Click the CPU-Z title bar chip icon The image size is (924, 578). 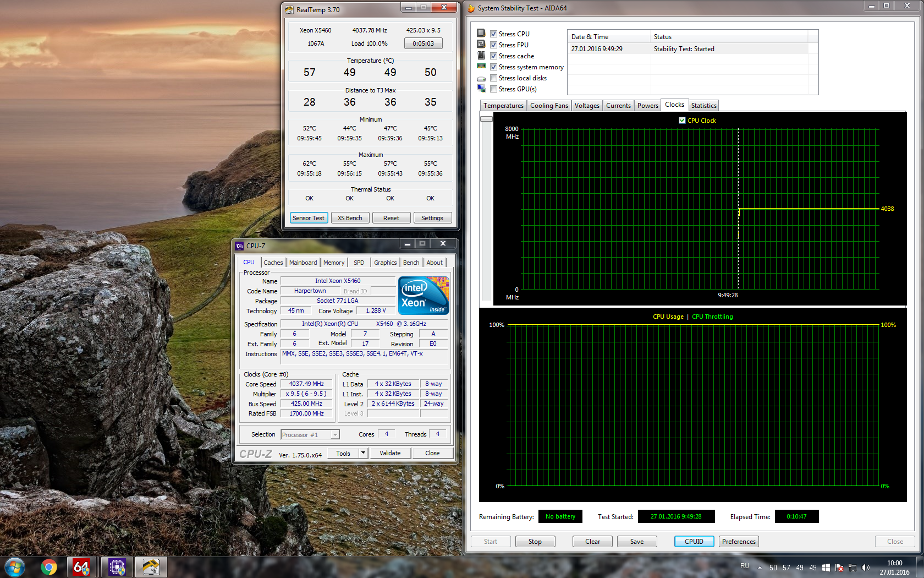click(x=239, y=246)
